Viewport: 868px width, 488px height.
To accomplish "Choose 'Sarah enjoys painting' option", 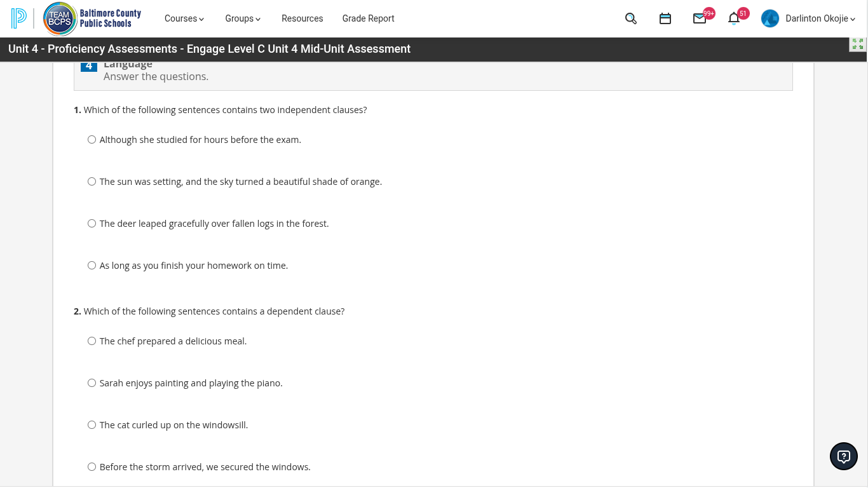I will pos(92,383).
